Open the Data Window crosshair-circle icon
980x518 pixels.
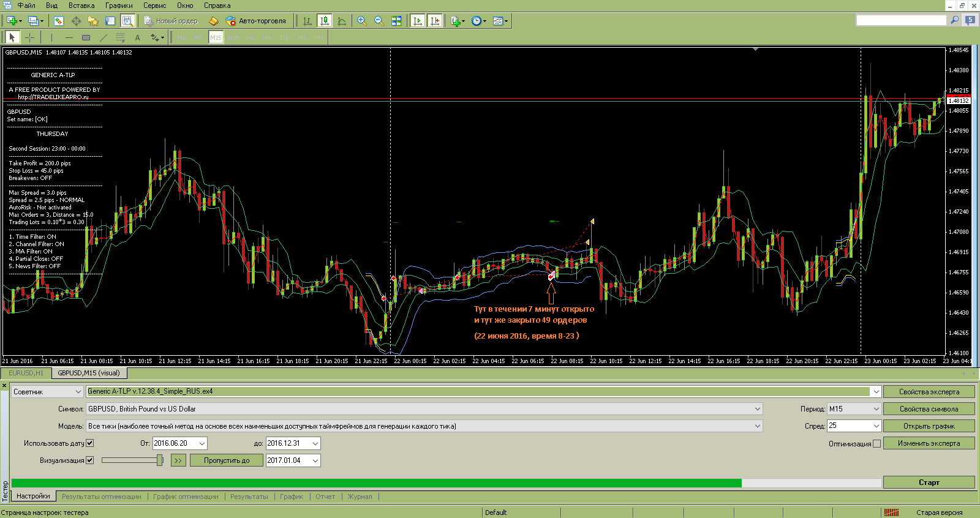(76, 21)
